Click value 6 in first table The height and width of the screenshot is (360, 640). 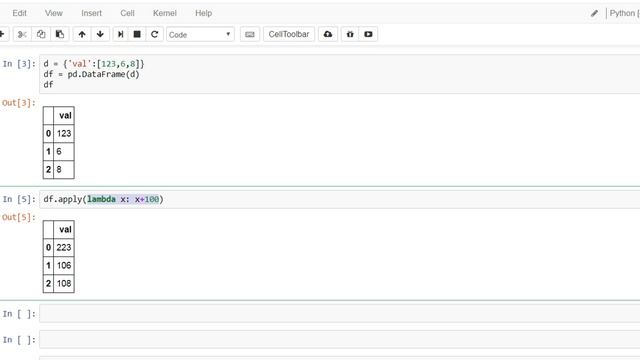59,151
